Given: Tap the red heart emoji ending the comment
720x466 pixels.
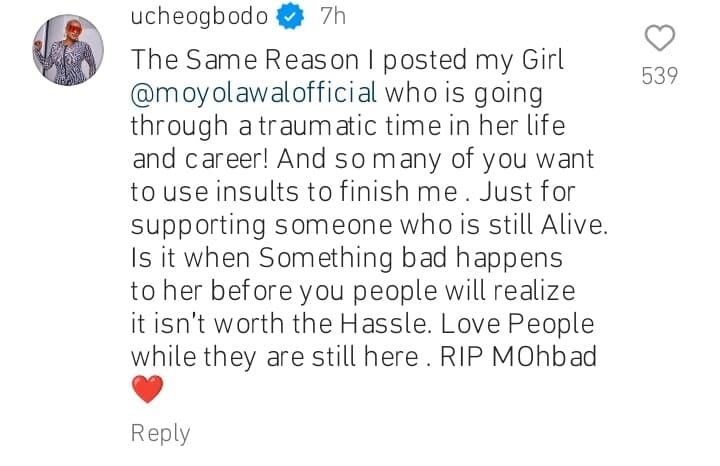Looking at the screenshot, I should point(147,389).
